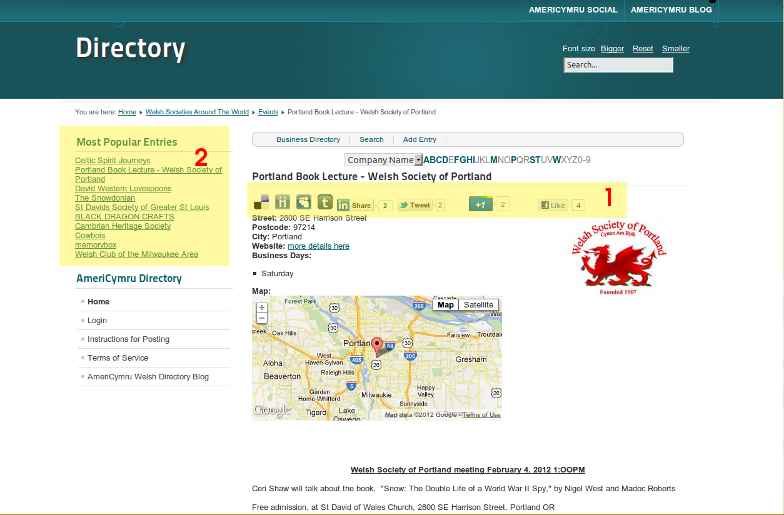Click the Twitter Tweet button
784x515 pixels.
[416, 205]
